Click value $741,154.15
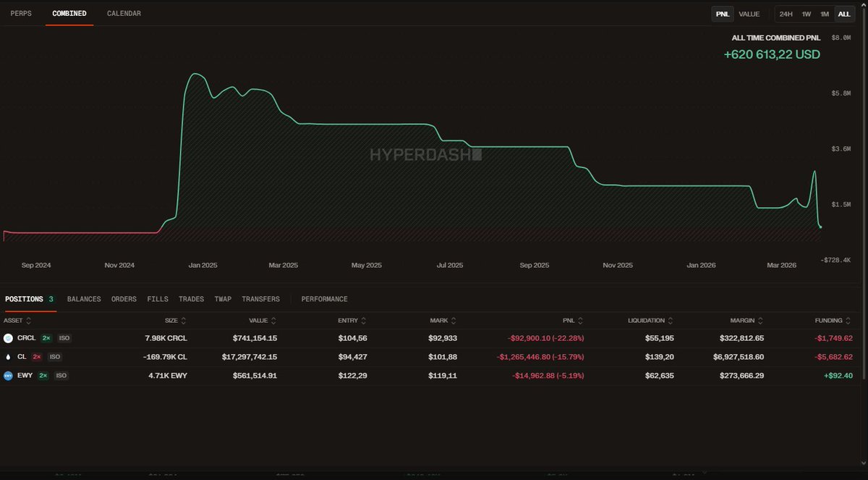Viewport: 868px width, 480px height. [x=255, y=338]
